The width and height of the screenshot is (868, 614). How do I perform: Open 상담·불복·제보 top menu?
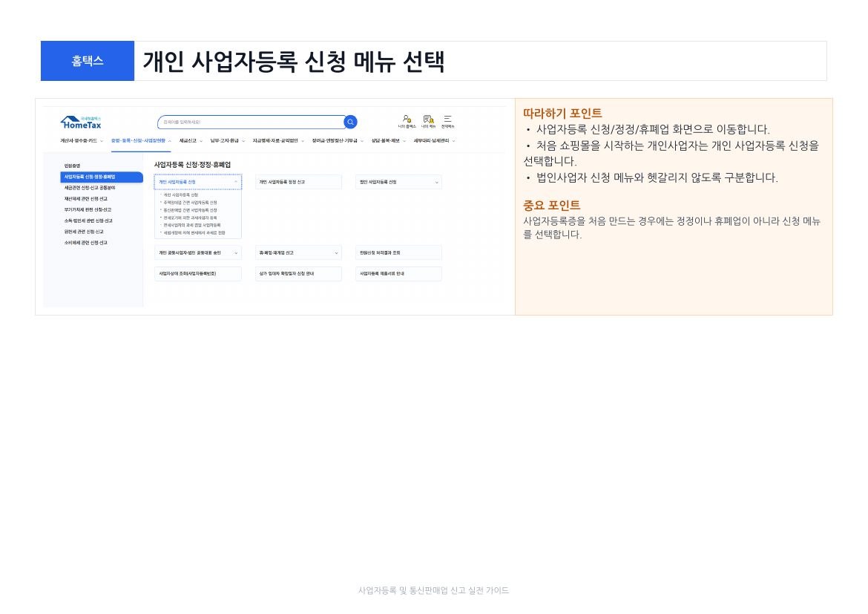pyautogui.click(x=389, y=141)
